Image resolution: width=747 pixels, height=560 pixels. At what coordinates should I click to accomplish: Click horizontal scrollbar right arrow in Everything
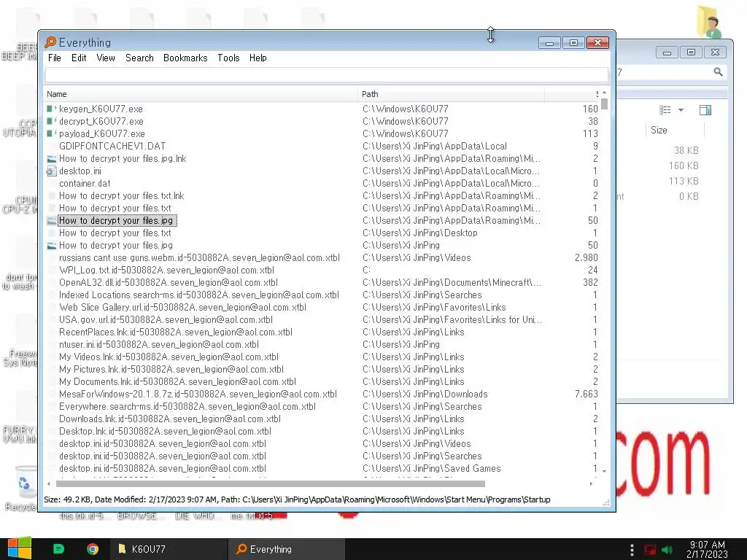pos(591,484)
